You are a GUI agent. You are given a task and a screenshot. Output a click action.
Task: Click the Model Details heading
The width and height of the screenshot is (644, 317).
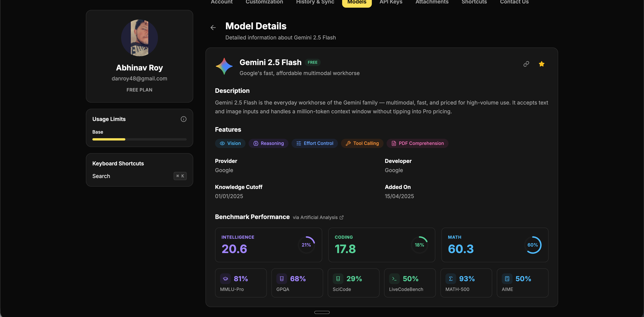pyautogui.click(x=256, y=26)
